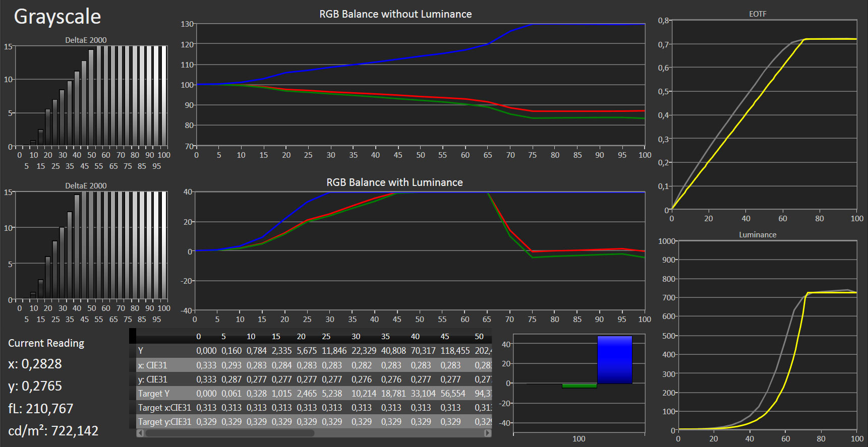Click the Target Y value 1,015 cell
Viewport: 868px width, 447px height.
pos(281,394)
